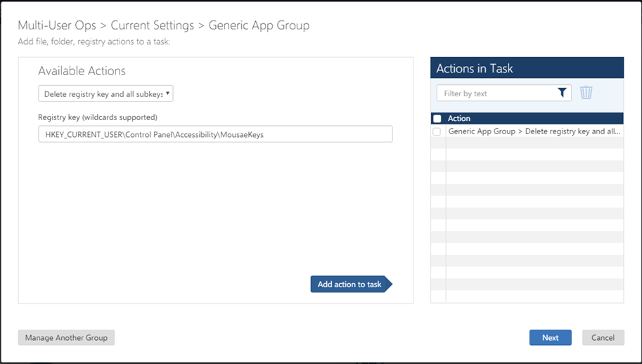Click Manage Another Group button

(66, 337)
